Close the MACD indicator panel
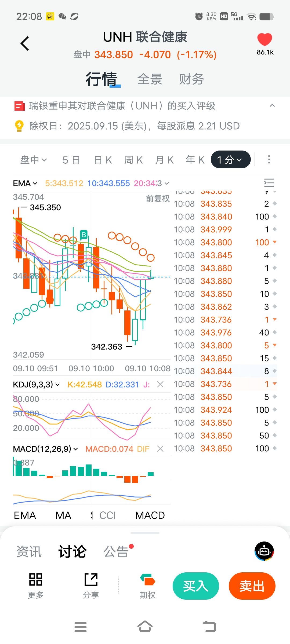This screenshot has width=290, height=644. pos(160,449)
